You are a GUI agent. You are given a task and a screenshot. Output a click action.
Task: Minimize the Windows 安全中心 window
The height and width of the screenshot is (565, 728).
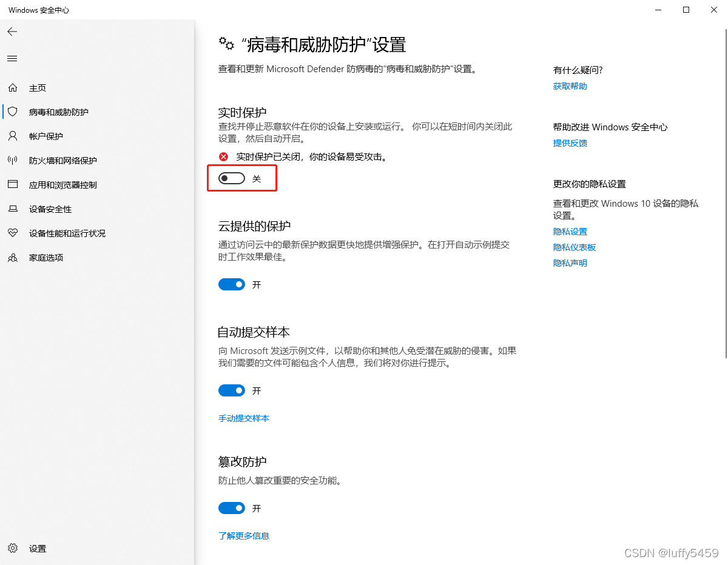(659, 10)
